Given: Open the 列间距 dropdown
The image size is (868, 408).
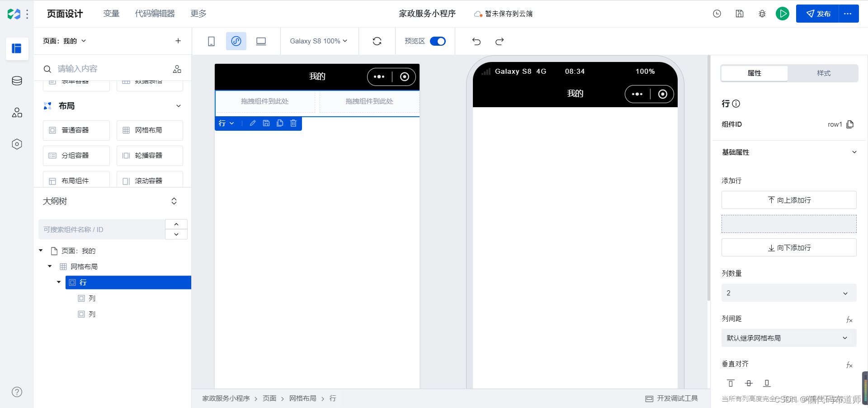Looking at the screenshot, I should tap(789, 338).
